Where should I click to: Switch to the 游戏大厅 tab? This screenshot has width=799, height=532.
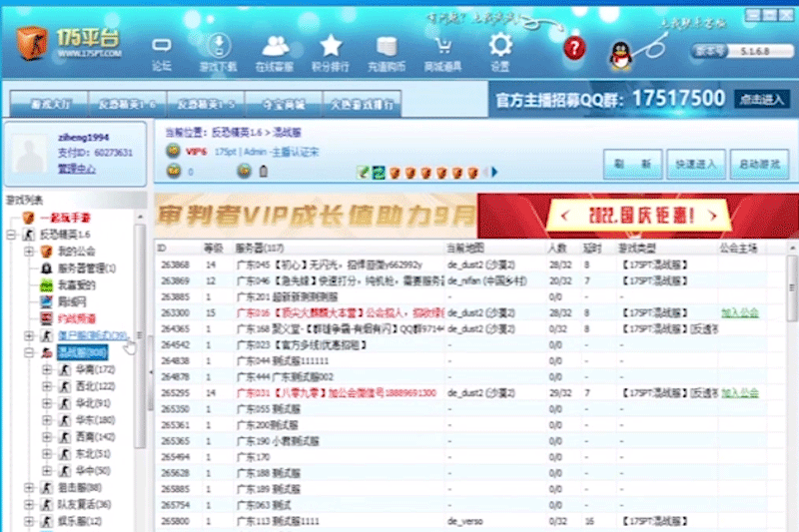click(49, 104)
